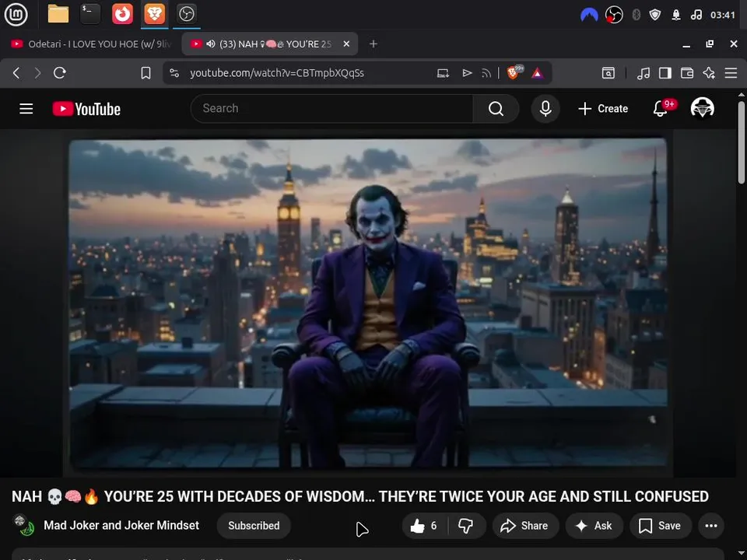747x560 pixels.
Task: Open Brave Rewards triangle icon
Action: pyautogui.click(x=538, y=73)
